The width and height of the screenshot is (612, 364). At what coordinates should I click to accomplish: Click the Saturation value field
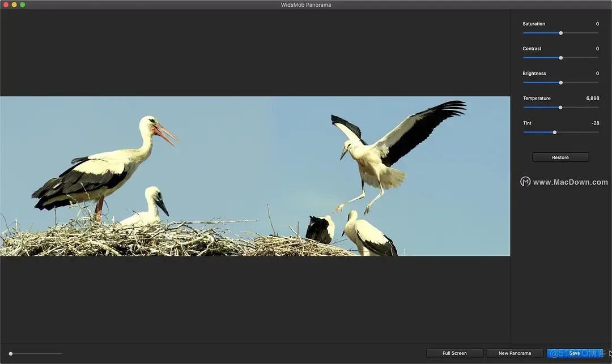[x=597, y=24]
